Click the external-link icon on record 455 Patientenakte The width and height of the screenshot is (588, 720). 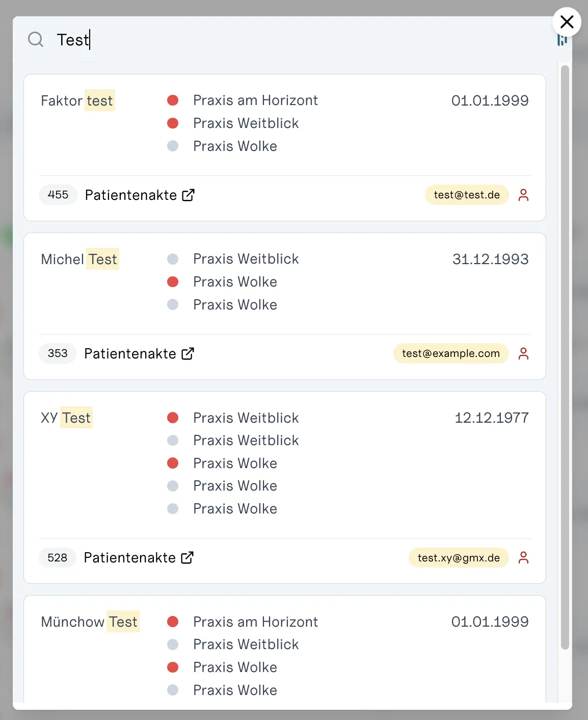[x=188, y=195]
